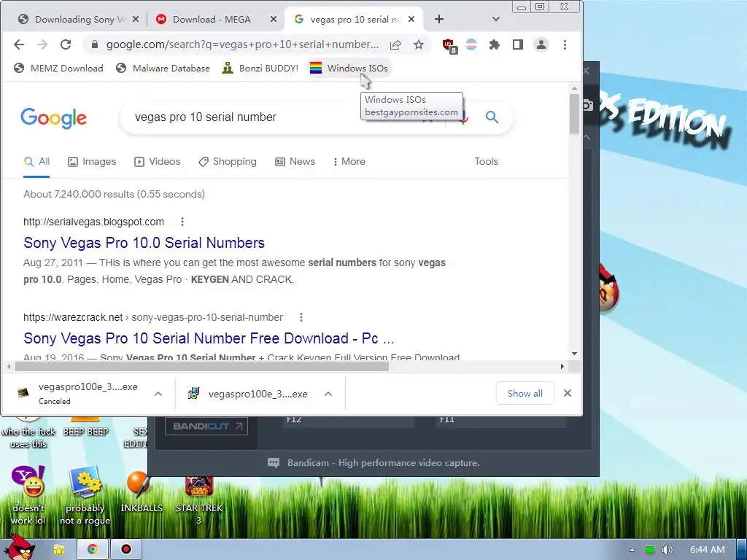Close the 'Downloading Sony Ve' tab

(136, 19)
